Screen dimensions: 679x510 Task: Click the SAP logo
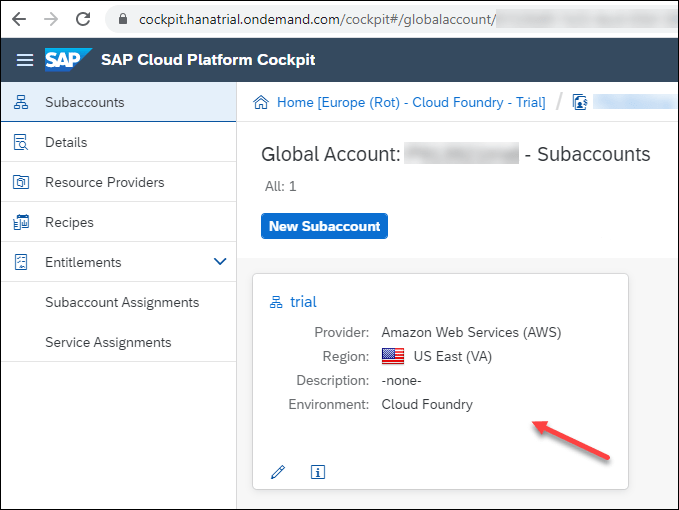coord(68,59)
